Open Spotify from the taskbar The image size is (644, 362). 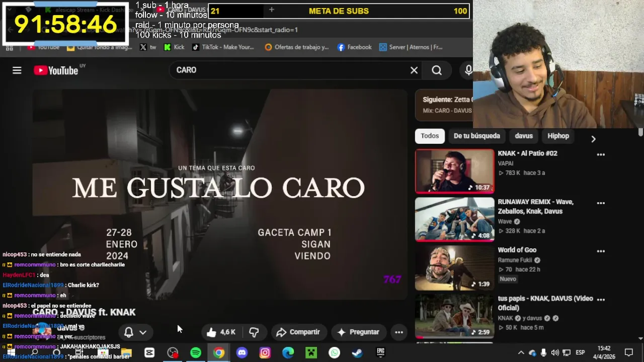click(196, 353)
